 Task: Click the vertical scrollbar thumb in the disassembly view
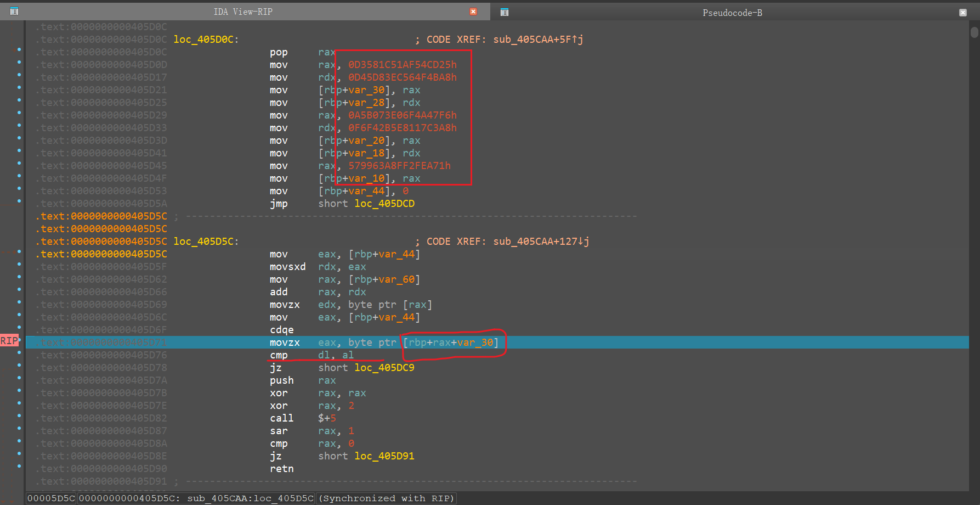coord(974,32)
